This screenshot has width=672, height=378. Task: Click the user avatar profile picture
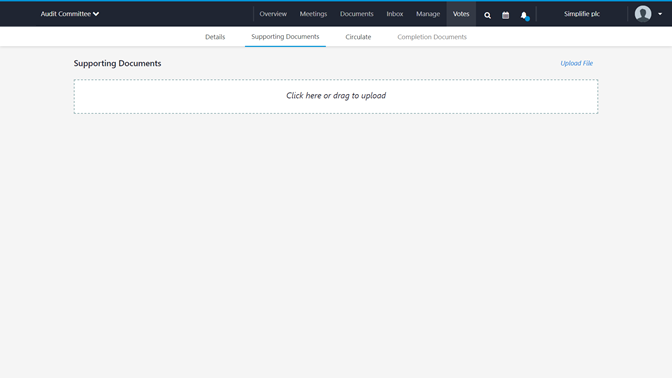pos(643,14)
